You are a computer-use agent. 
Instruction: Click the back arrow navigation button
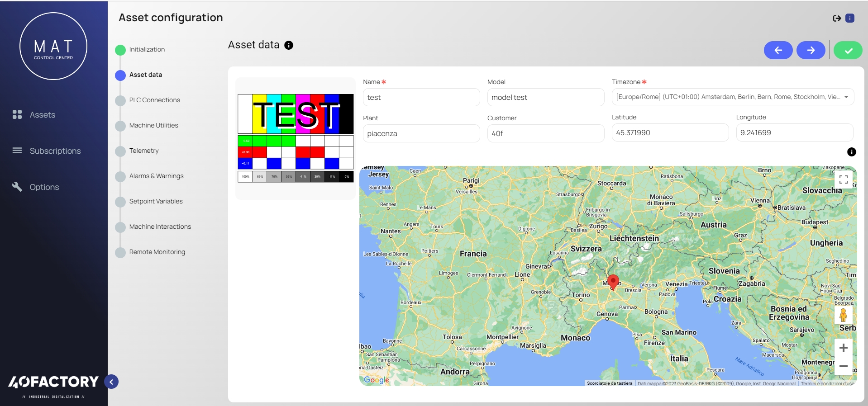(x=778, y=50)
